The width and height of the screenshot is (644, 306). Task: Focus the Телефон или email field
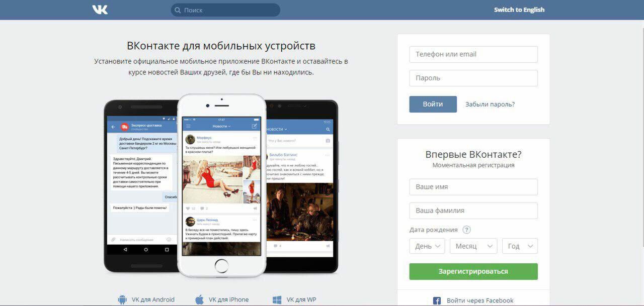point(473,54)
